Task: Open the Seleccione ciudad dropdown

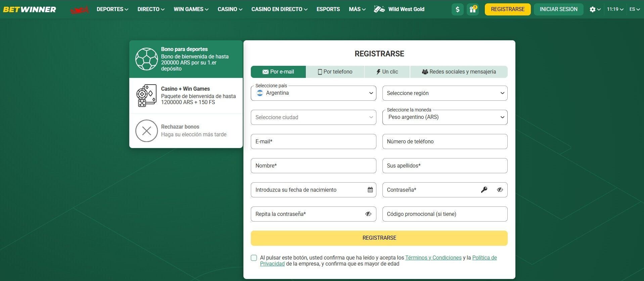Action: point(313,117)
